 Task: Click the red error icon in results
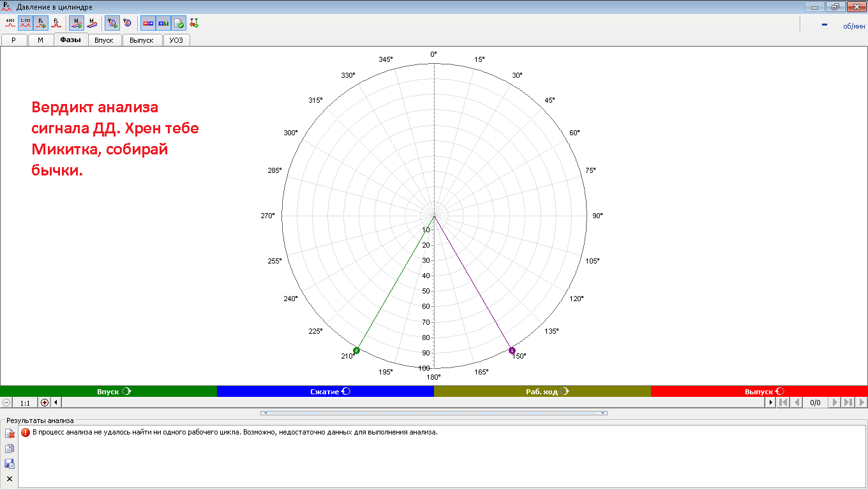26,433
